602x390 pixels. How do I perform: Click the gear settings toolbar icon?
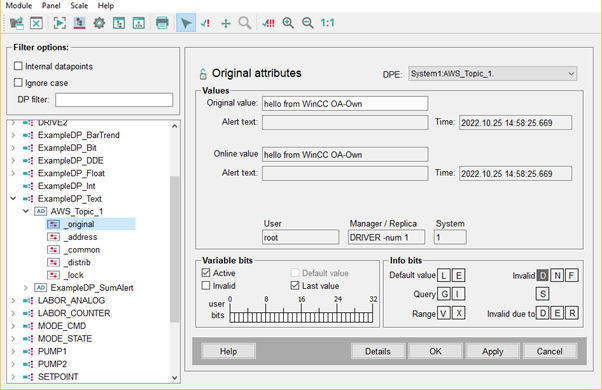click(99, 23)
